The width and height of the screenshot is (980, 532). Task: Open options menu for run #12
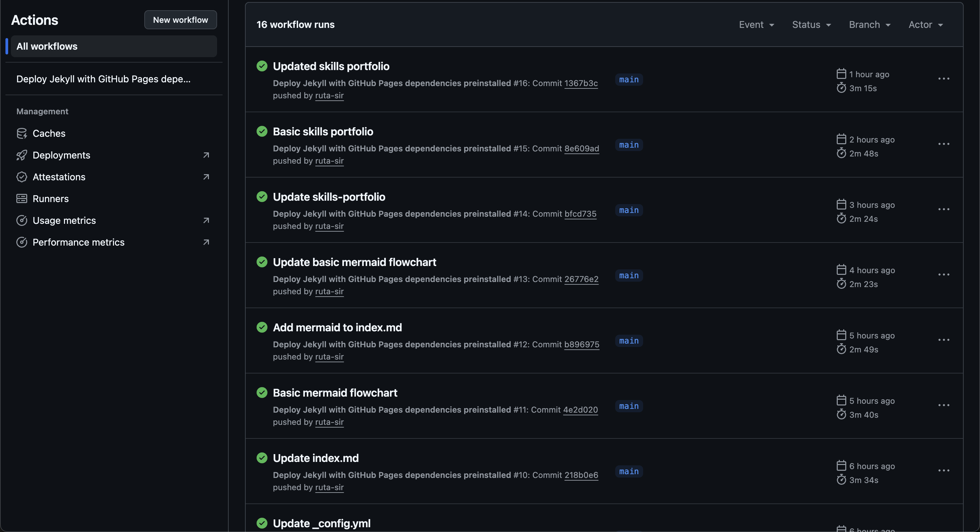click(x=944, y=340)
